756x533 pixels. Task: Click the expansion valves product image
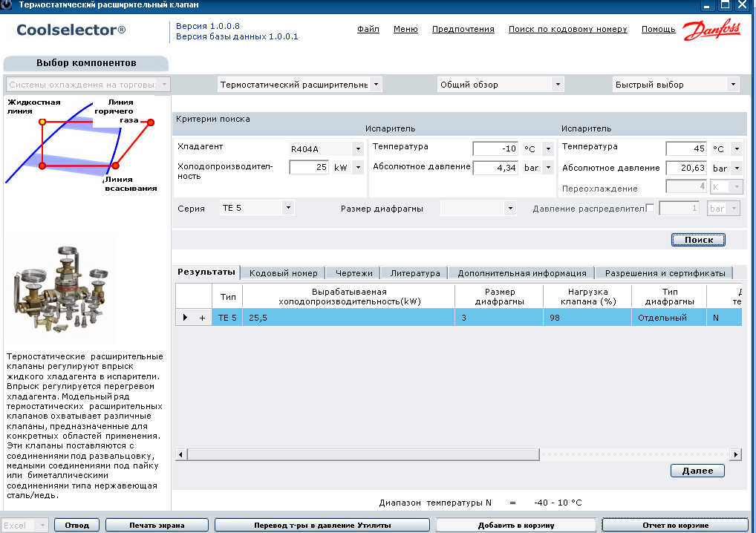click(61, 290)
